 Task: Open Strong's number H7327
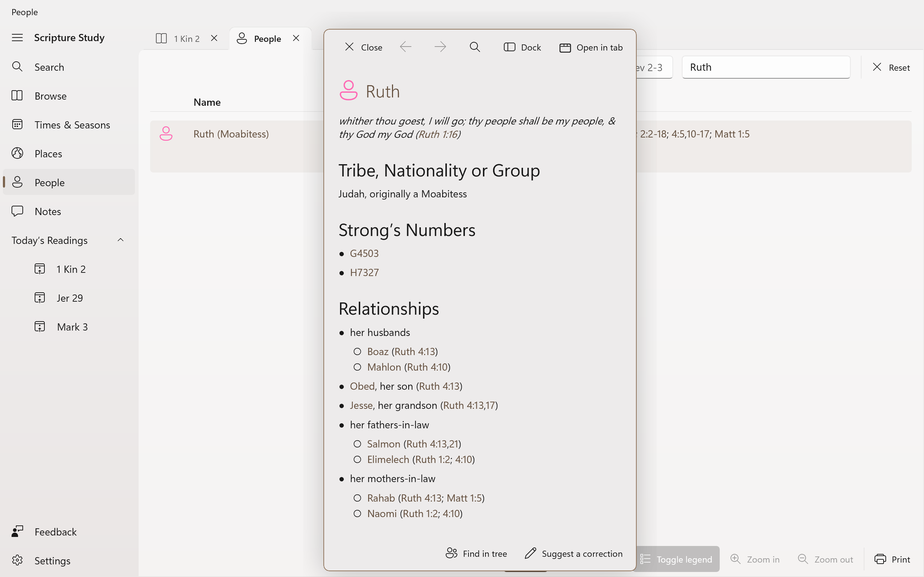[x=364, y=272]
